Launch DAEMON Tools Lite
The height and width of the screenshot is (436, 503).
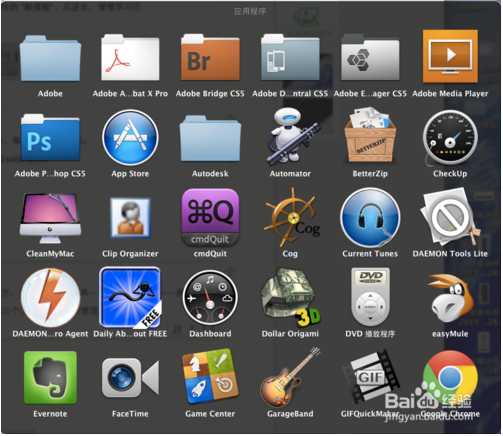(x=450, y=217)
